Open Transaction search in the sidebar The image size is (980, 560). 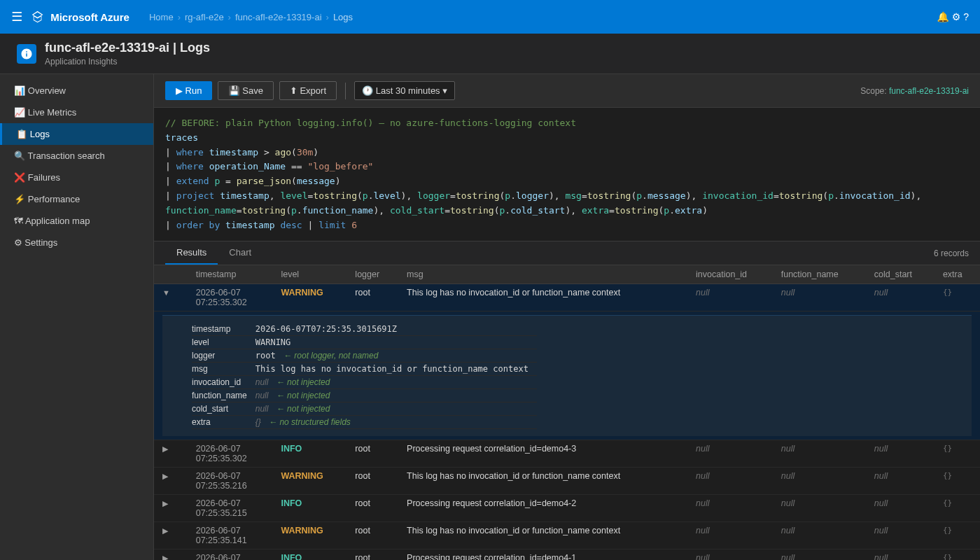coord(77,155)
